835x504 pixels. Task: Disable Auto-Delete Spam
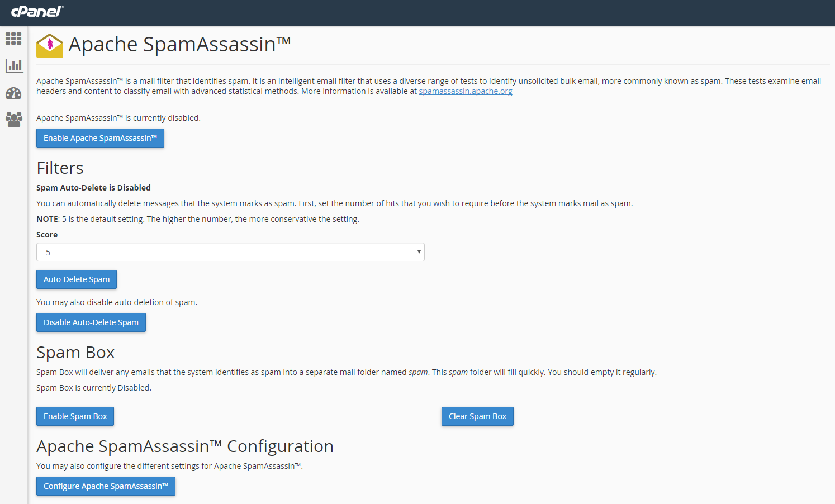(91, 322)
